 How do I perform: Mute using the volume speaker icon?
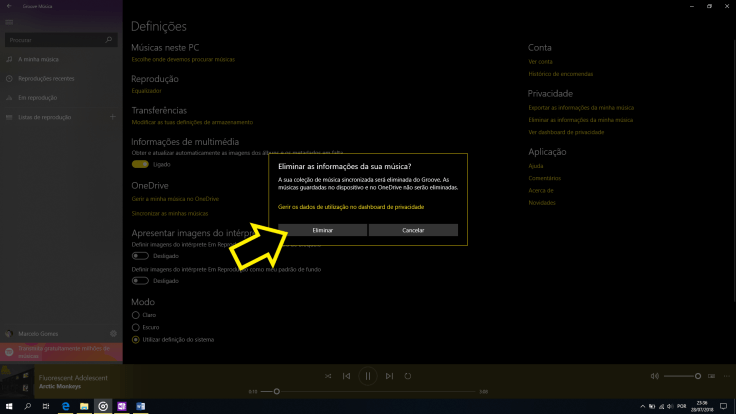tap(655, 376)
